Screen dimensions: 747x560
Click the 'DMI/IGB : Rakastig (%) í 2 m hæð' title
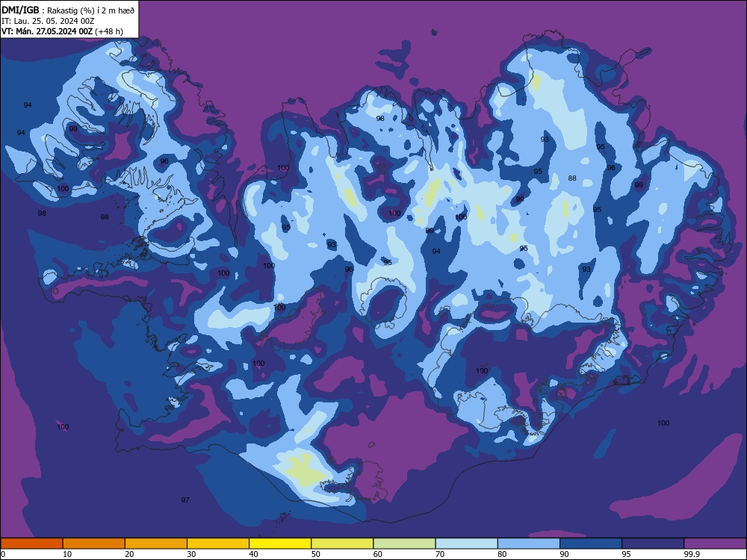coord(68,10)
